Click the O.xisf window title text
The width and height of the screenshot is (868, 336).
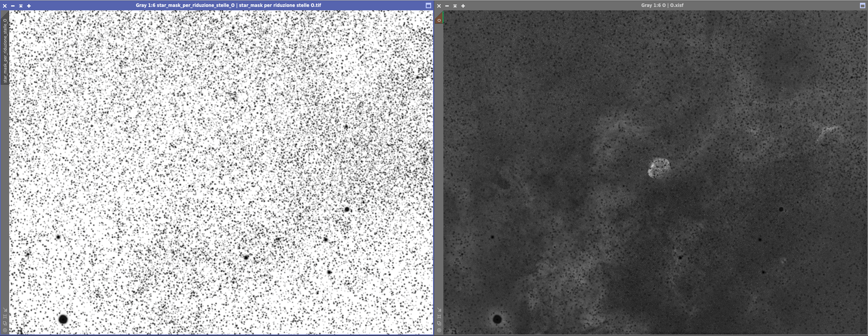662,5
